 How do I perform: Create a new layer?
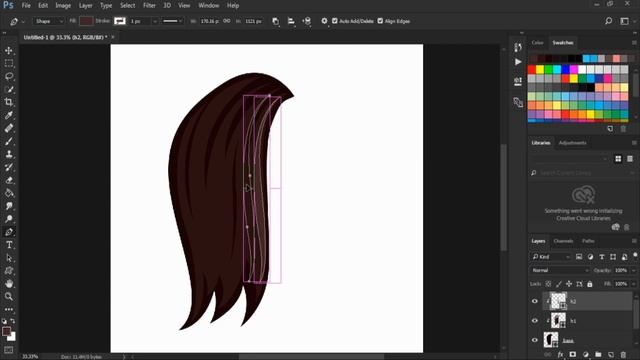[611, 354]
